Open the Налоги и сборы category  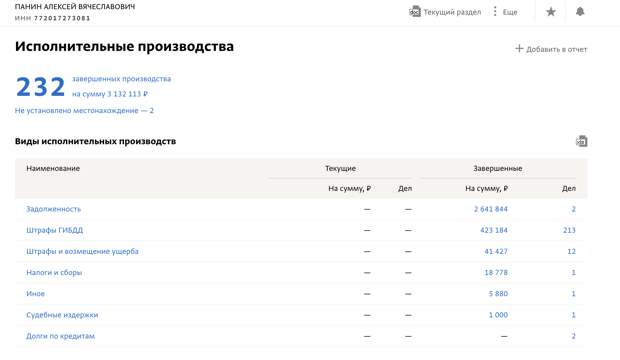[54, 272]
